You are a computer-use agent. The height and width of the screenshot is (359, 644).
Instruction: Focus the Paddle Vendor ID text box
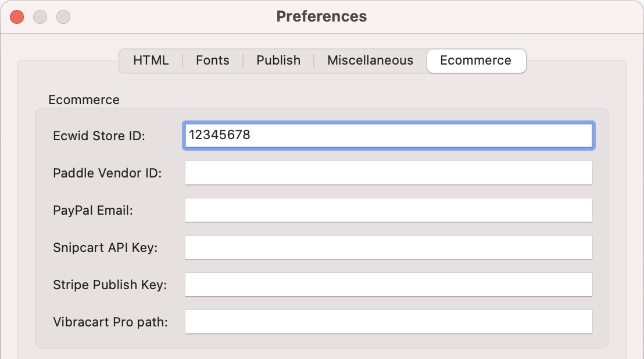pos(388,173)
